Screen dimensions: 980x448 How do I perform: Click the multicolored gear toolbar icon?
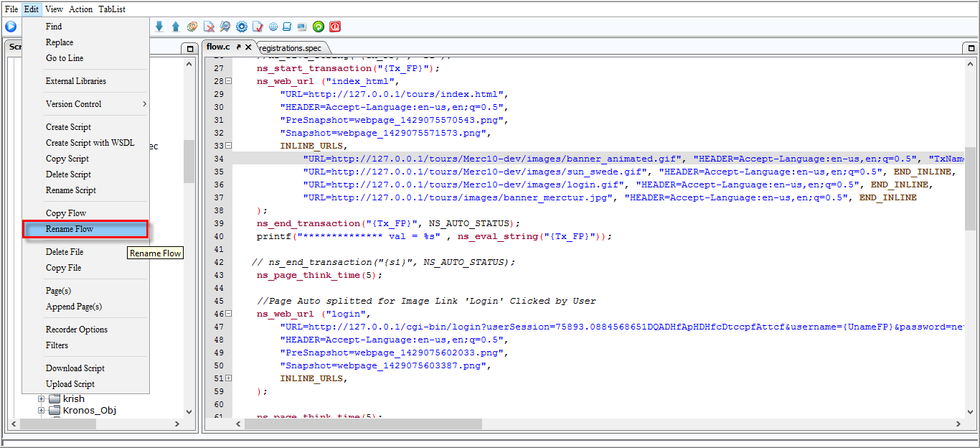pyautogui.click(x=192, y=27)
